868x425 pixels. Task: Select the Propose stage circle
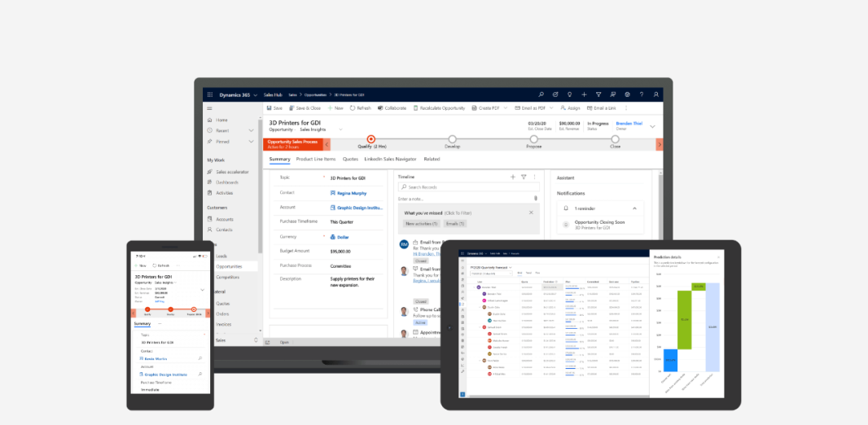[x=533, y=139]
